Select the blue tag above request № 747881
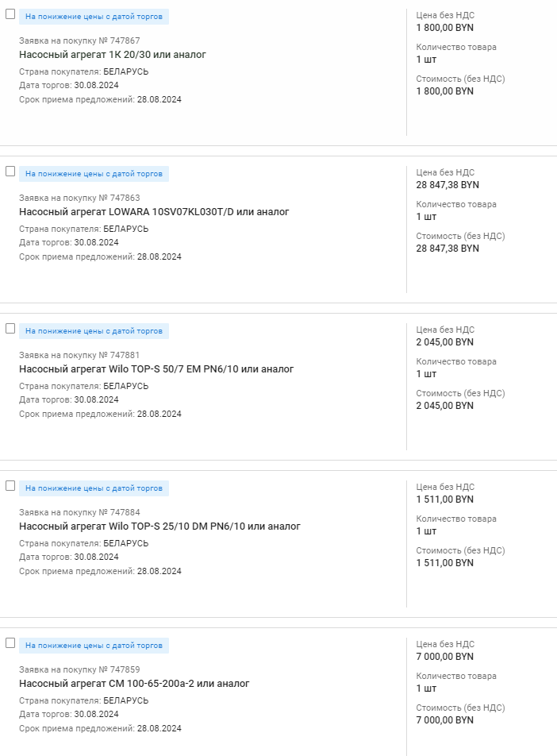Viewport: 557px width, 756px height. pos(94,331)
